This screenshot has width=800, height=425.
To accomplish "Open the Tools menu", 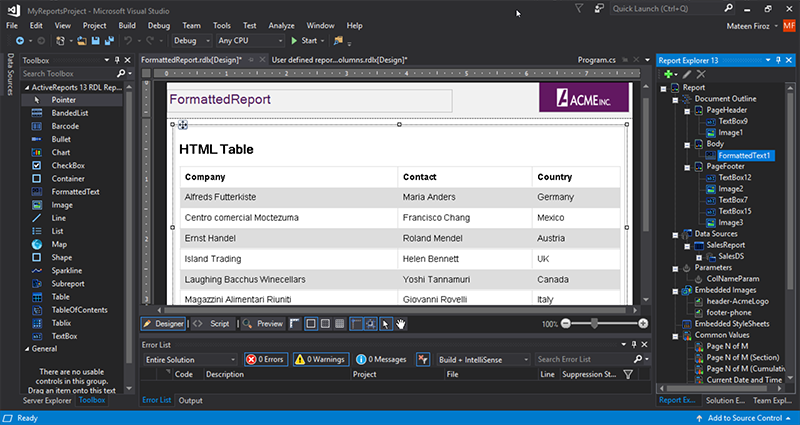I will (221, 26).
